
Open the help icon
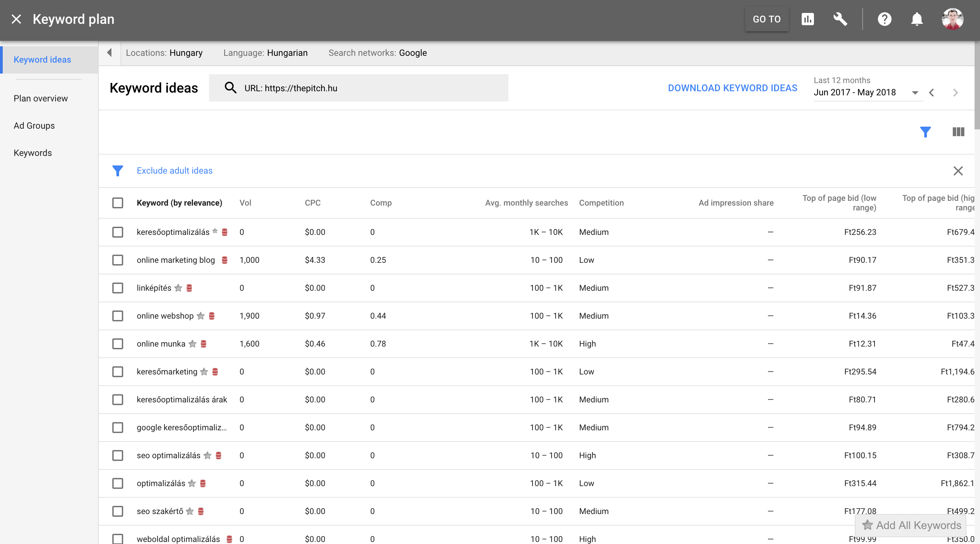tap(885, 19)
